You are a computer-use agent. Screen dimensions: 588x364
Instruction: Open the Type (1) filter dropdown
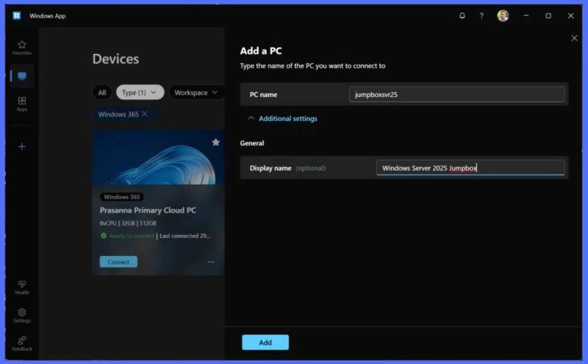[x=140, y=92]
